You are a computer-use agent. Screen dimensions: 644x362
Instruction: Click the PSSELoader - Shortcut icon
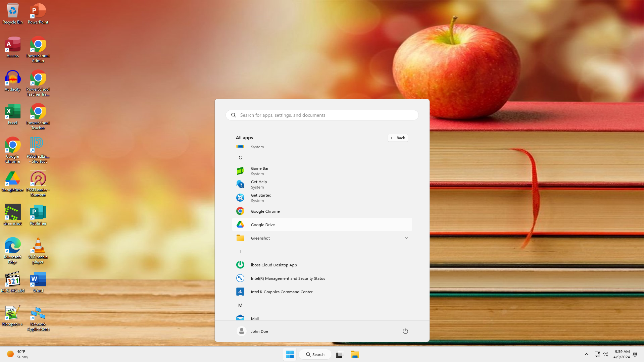[x=38, y=184]
